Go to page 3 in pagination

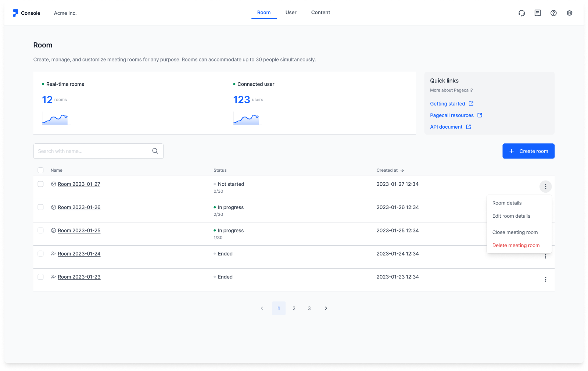point(309,308)
